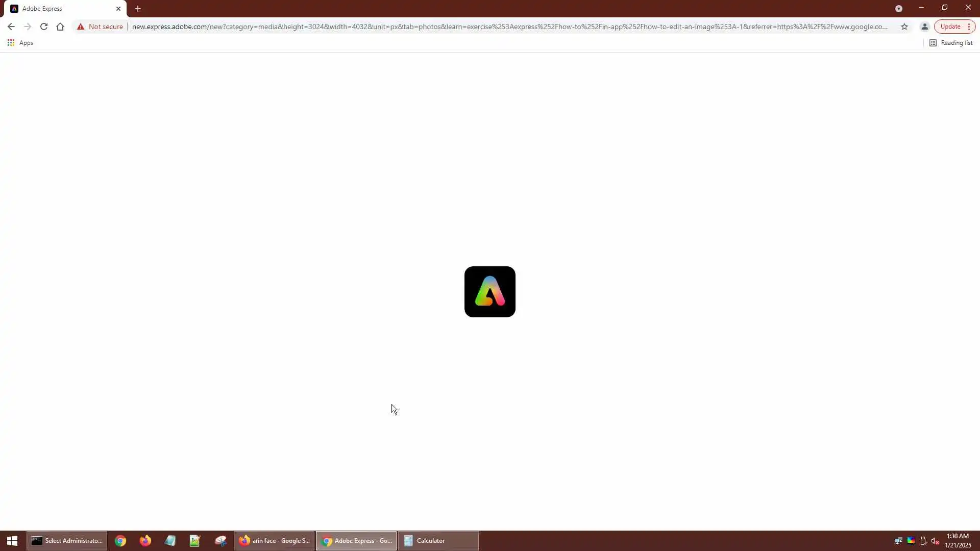Open a new browser tab
The width and height of the screenshot is (980, 551).
coord(138,9)
